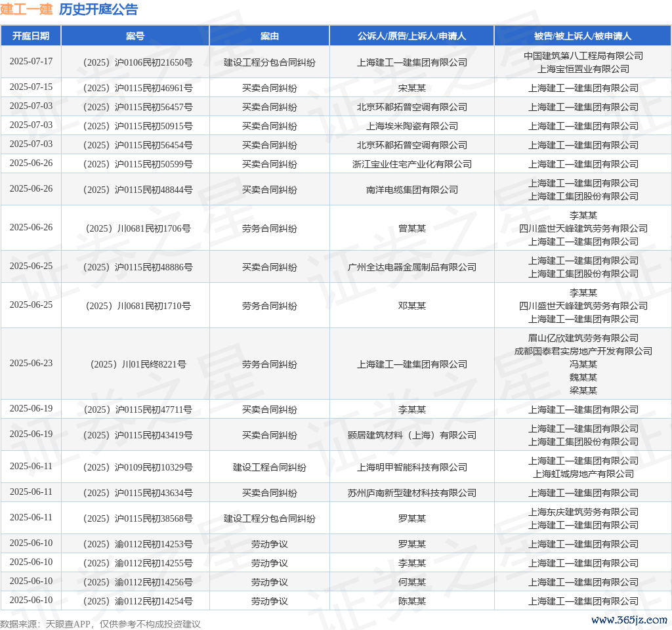Select 上海明甲智能科技有限公司 plaintiff
The image size is (672, 630).
point(411,467)
